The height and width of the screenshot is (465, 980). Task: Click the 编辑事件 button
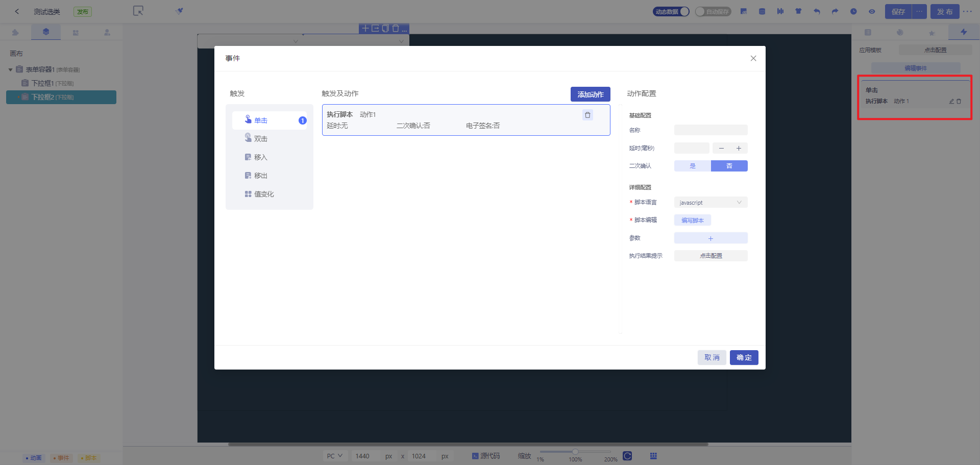click(x=916, y=68)
